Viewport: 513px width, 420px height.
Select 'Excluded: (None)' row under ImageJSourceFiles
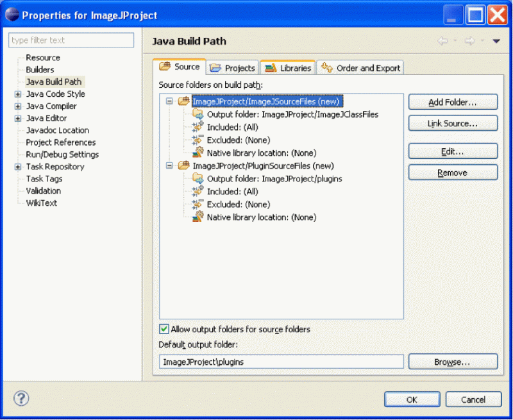point(239,140)
